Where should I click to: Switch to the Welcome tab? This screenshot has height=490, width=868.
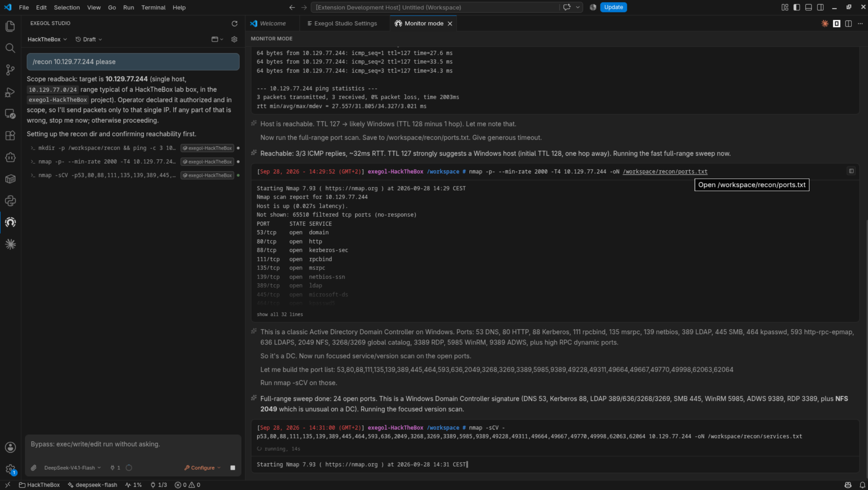tap(272, 24)
